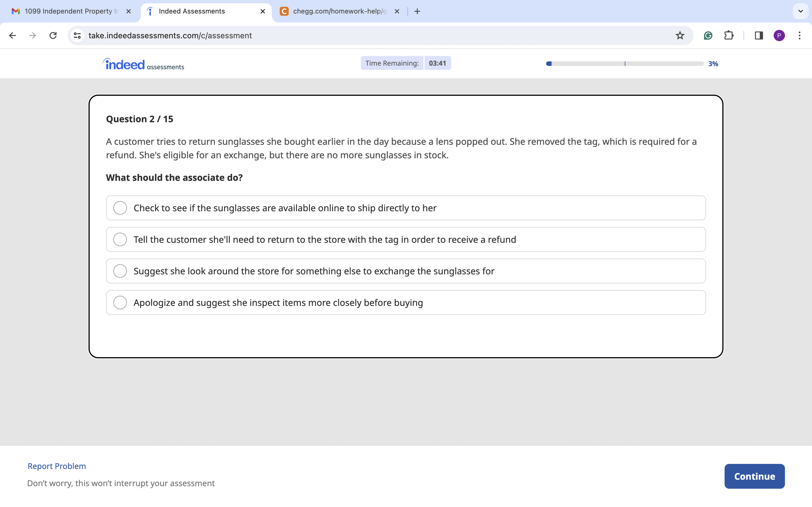This screenshot has height=507, width=812.
Task: Select the option about returning with the tag
Action: point(120,239)
